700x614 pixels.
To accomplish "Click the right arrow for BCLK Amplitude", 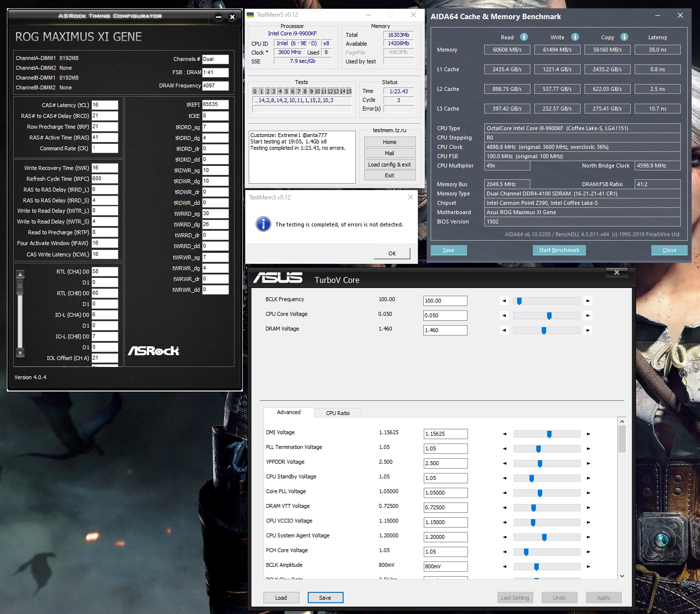I will (588, 566).
